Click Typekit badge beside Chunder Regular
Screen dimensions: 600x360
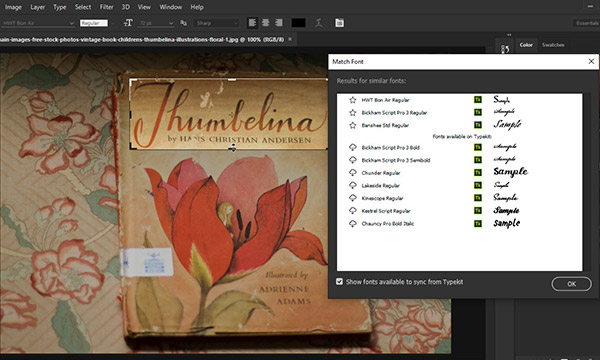[x=478, y=173]
